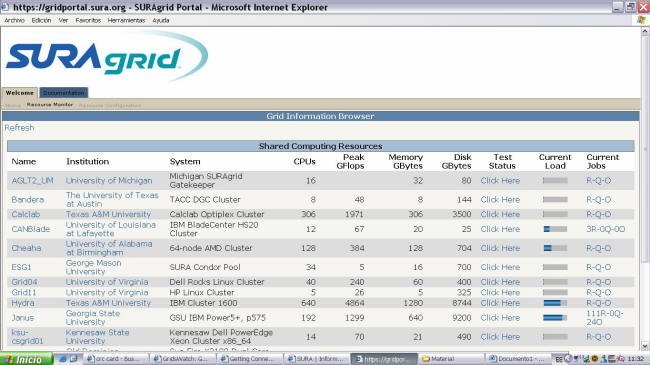Image resolution: width=650 pixels, height=365 pixels.
Task: Switch to the Documentation tab
Action: click(63, 93)
